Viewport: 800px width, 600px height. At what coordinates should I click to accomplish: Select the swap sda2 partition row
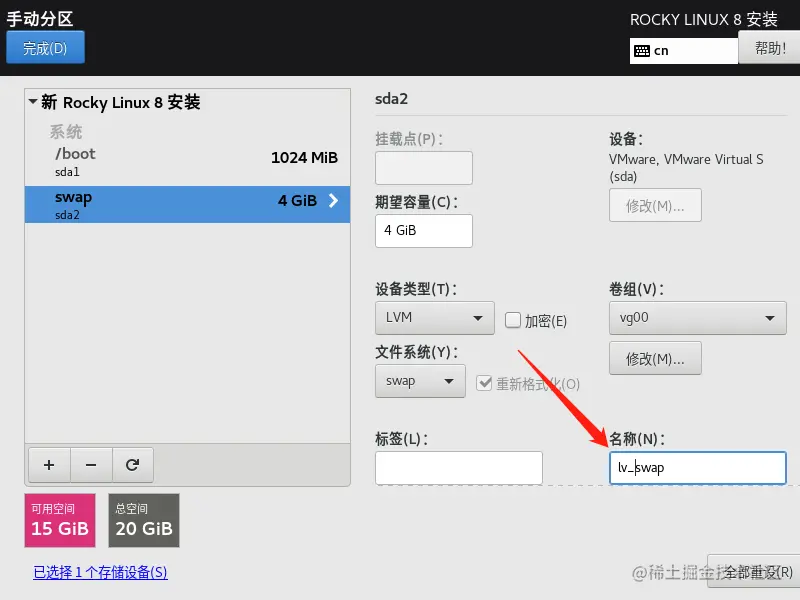[187, 204]
